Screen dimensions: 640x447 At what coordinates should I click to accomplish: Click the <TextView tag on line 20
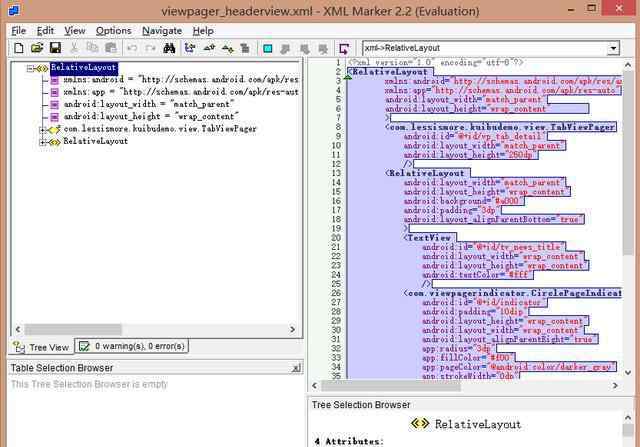pos(427,238)
